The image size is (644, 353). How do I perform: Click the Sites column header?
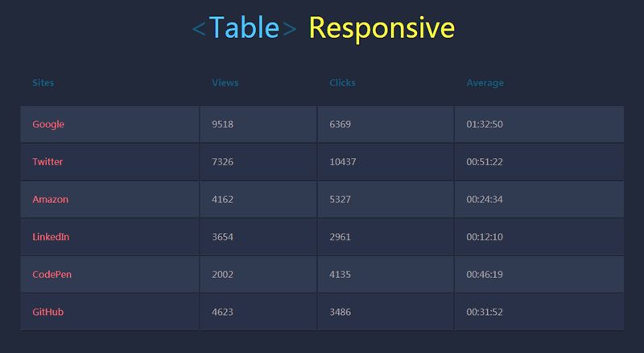coord(43,83)
